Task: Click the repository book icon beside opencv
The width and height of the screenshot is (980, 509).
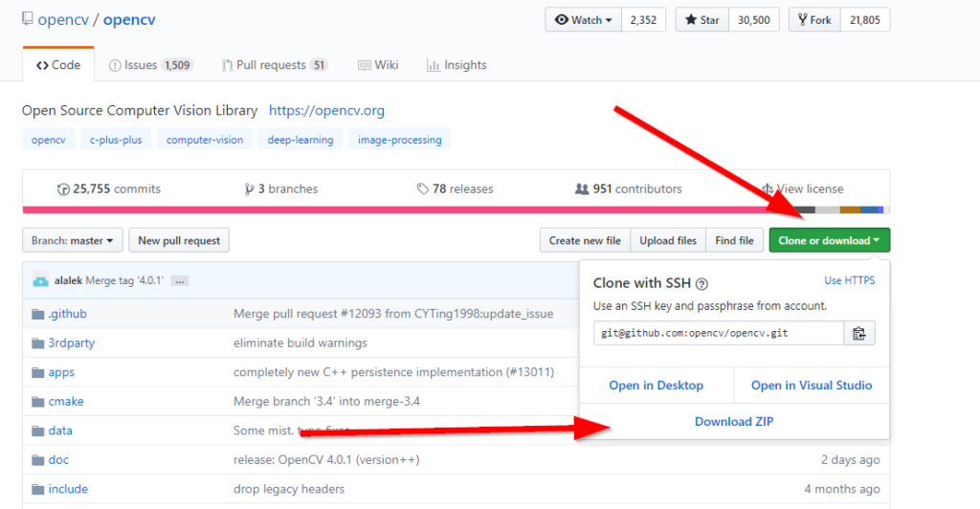Action: [x=27, y=19]
